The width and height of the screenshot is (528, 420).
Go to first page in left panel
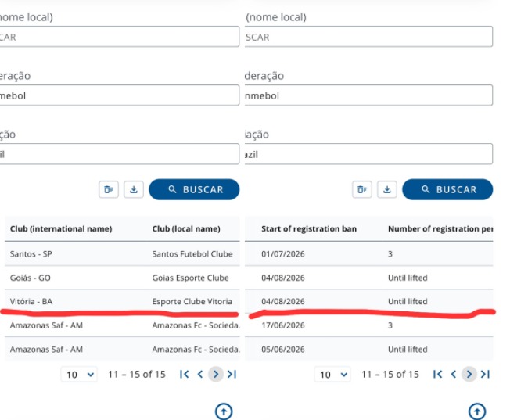coord(184,374)
